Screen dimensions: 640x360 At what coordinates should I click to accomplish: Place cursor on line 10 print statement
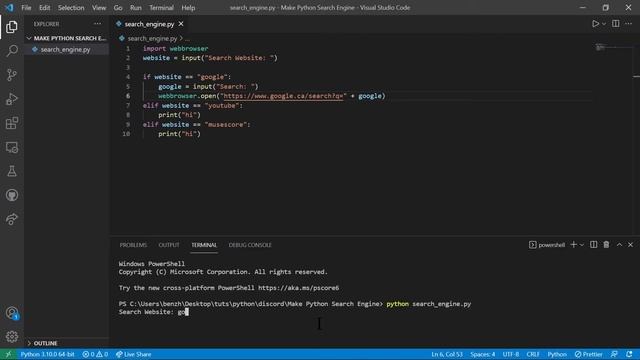[179, 134]
